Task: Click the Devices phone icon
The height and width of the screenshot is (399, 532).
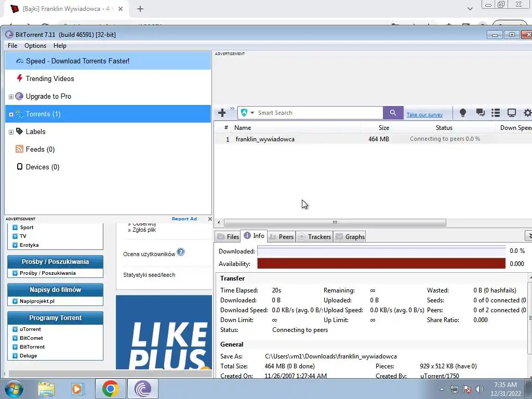Action: [x=20, y=167]
